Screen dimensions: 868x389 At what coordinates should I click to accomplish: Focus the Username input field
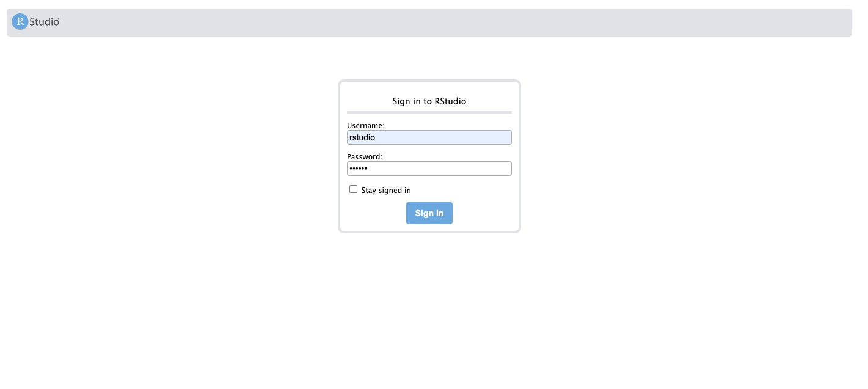click(429, 137)
